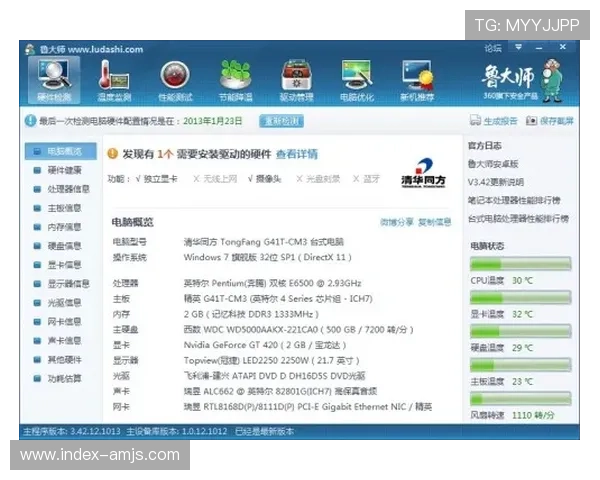Click the 清华同方 brand logo

coord(424,173)
